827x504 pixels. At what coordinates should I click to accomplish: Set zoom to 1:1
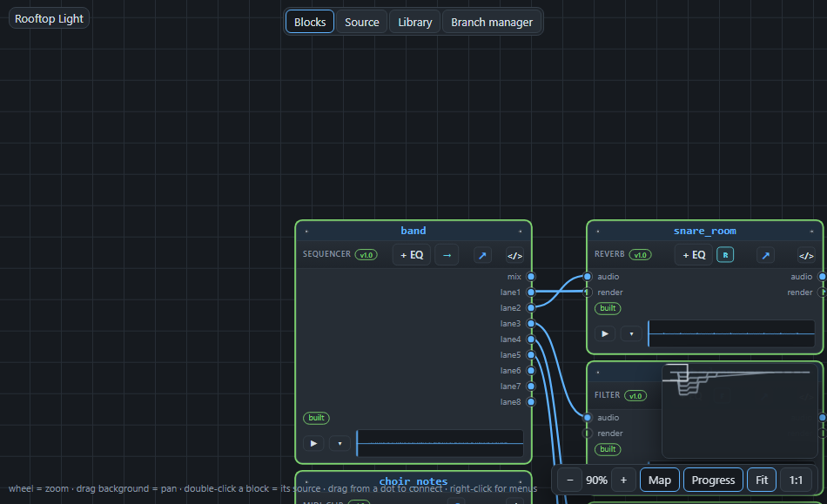click(796, 480)
